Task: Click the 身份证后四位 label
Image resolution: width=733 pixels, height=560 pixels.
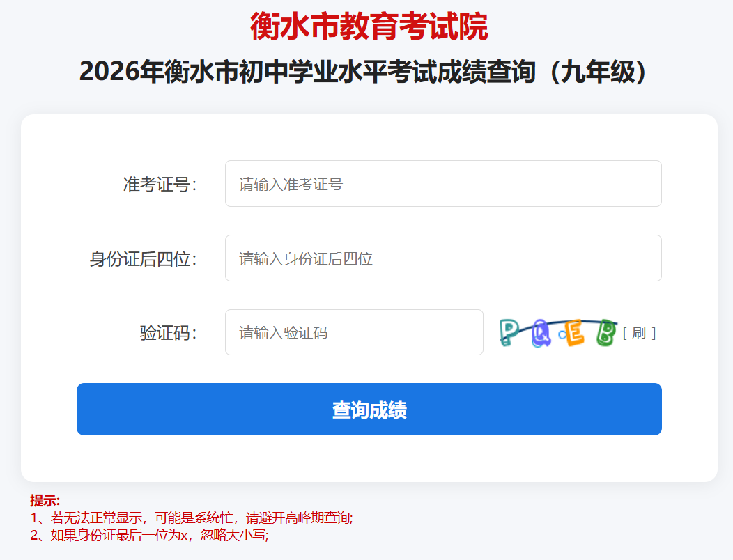Action: click(143, 258)
